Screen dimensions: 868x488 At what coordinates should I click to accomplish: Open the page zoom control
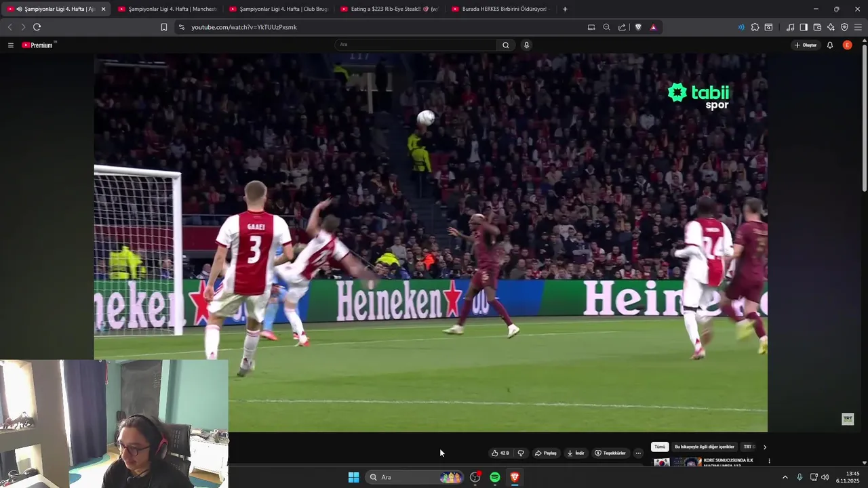point(606,27)
